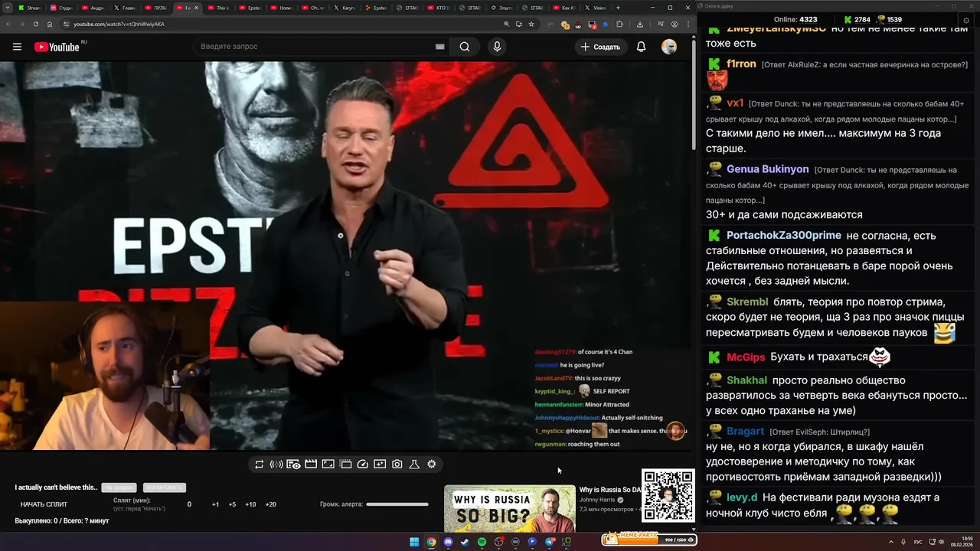Adjust the Громк. алерта volume slider
Screen dimensions: 980x551
click(397, 504)
